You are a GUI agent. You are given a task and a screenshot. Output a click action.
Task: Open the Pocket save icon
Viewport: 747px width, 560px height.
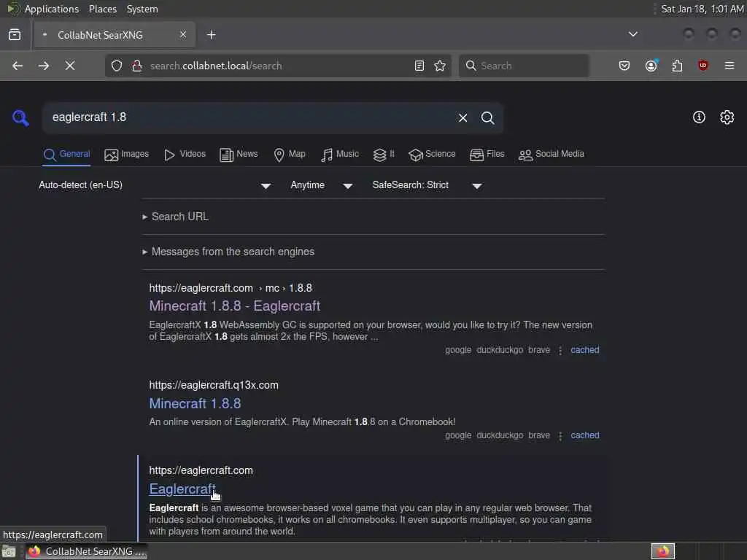[624, 66]
